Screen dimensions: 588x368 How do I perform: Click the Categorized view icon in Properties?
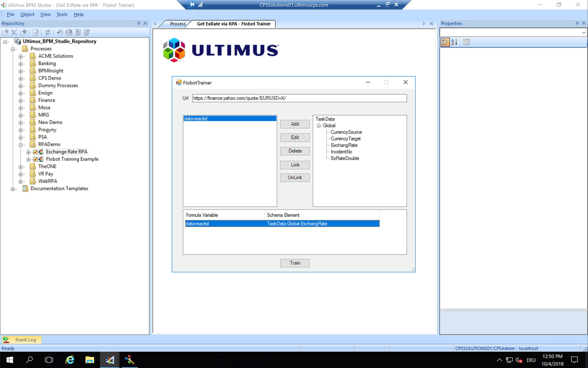click(x=445, y=42)
